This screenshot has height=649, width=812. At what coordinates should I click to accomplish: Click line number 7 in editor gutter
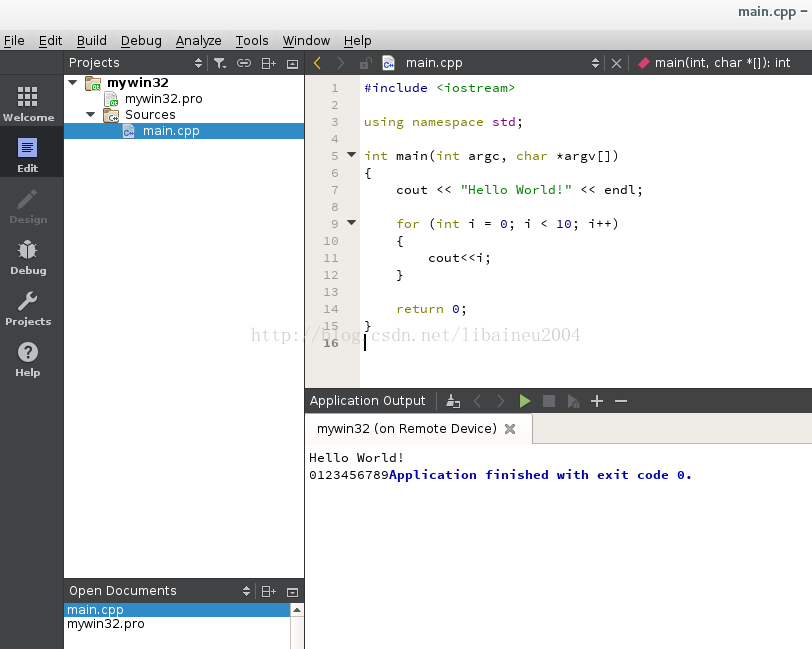click(x=335, y=190)
